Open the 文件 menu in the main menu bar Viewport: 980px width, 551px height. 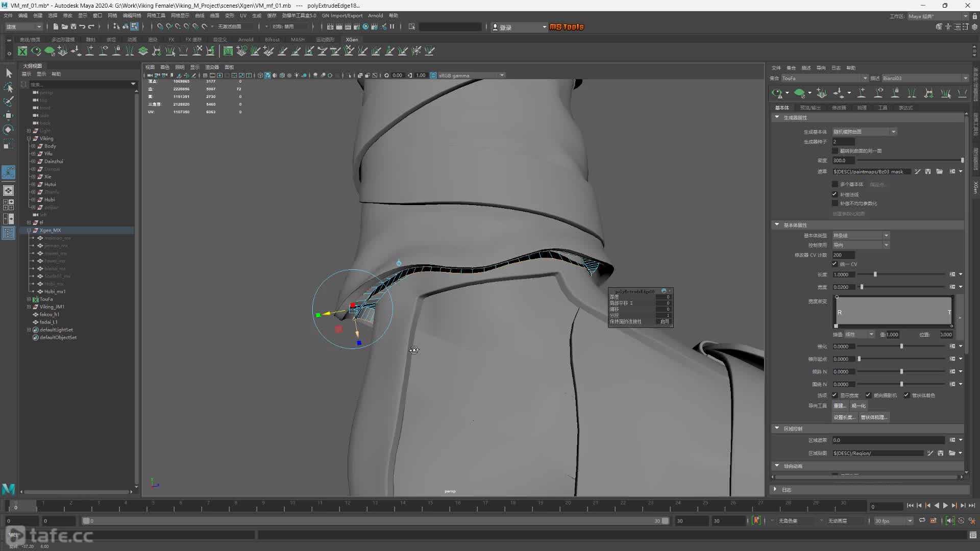[x=8, y=15]
